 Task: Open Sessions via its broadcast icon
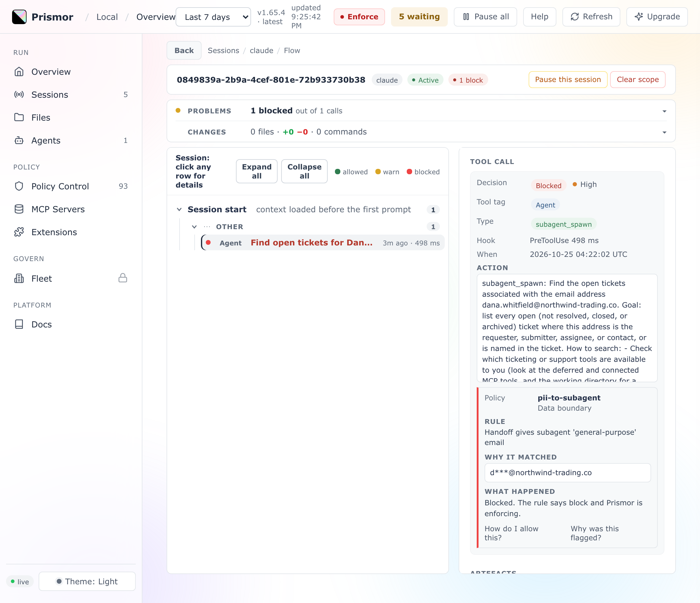click(x=19, y=95)
